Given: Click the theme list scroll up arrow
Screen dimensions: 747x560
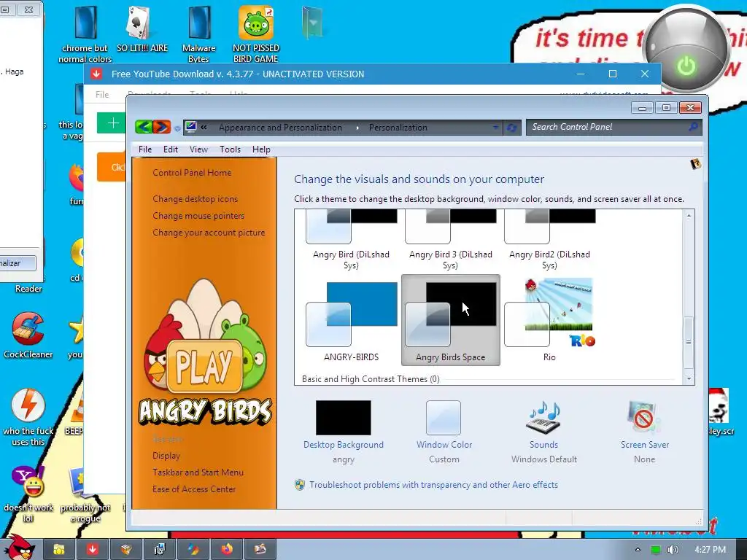Looking at the screenshot, I should coord(689,216).
